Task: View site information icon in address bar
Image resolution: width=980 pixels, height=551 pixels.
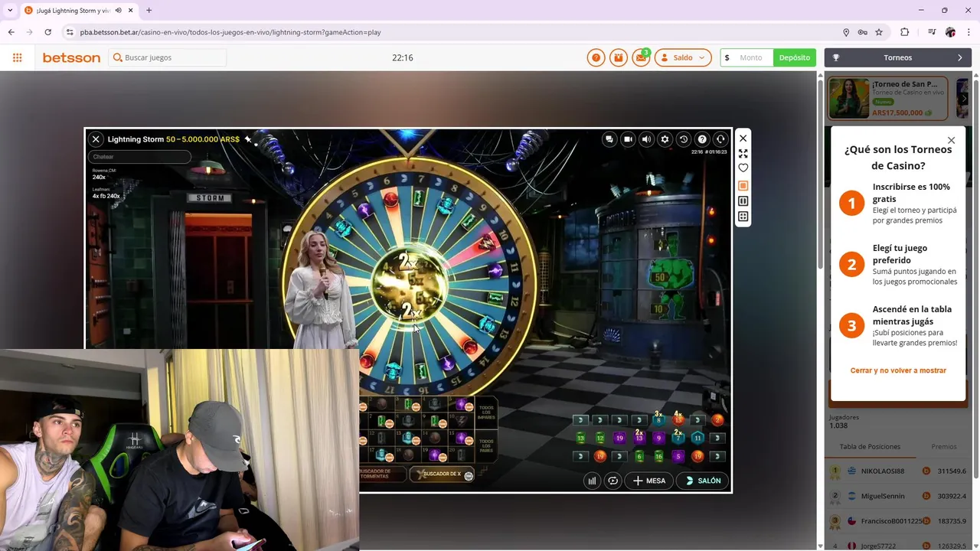Action: tap(70, 32)
